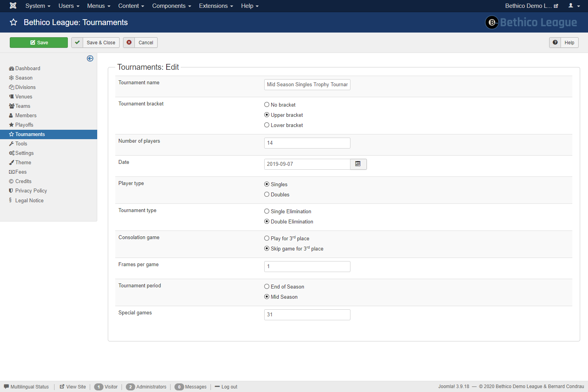Expand the Extensions dropdown menu
This screenshot has height=392, width=588.
pos(216,6)
